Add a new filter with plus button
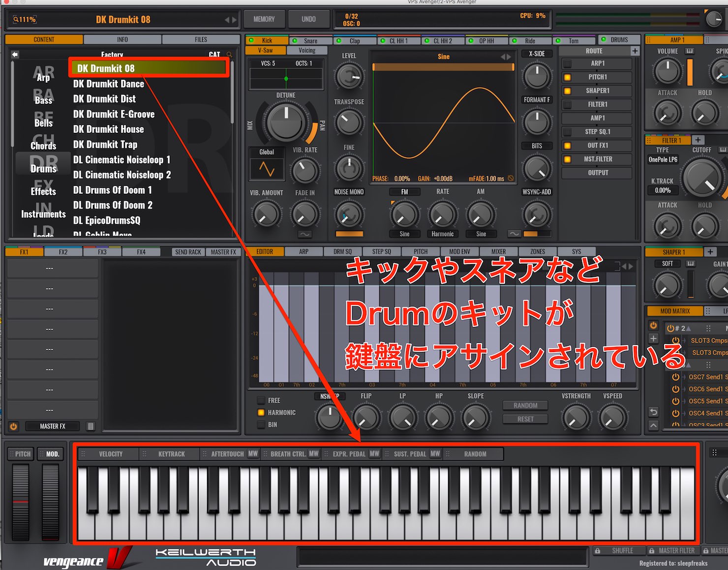728x570 pixels. pyautogui.click(x=698, y=140)
